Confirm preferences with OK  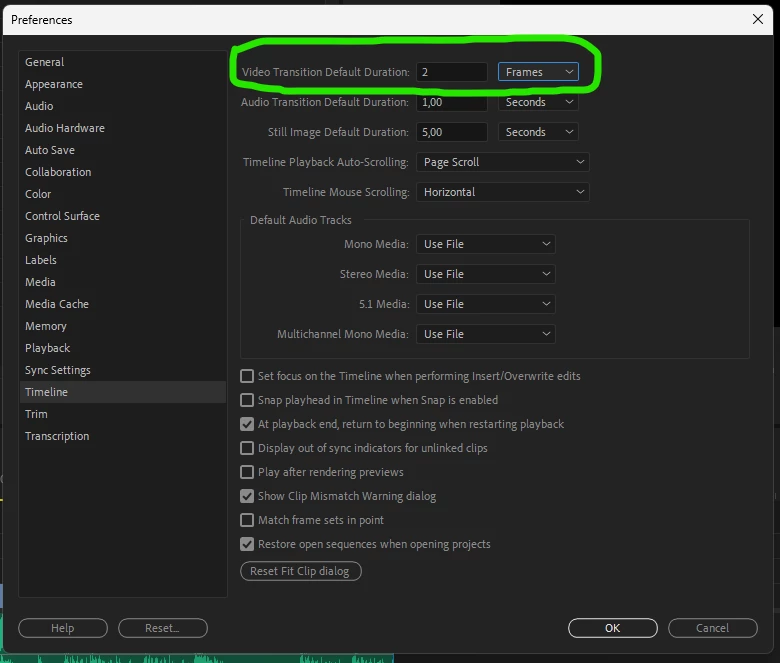612,628
